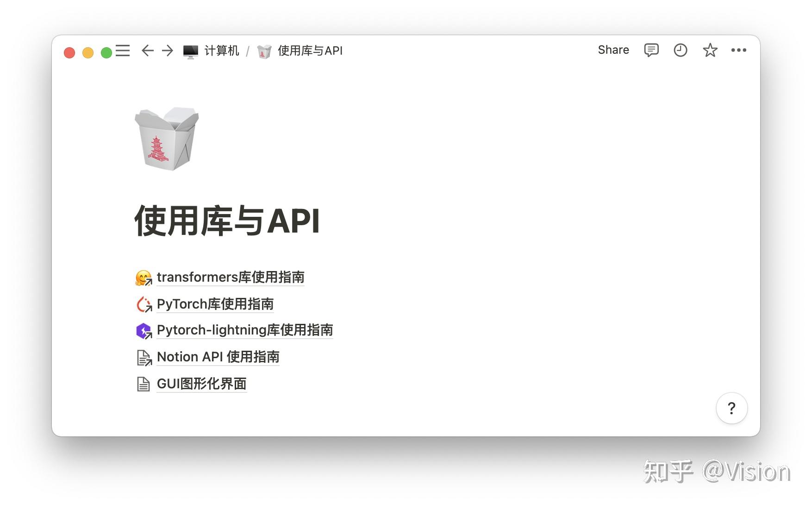Viewport: 812px width, 505px height.
Task: Click the hugging-face emoji beside transformers guide
Action: 143,277
